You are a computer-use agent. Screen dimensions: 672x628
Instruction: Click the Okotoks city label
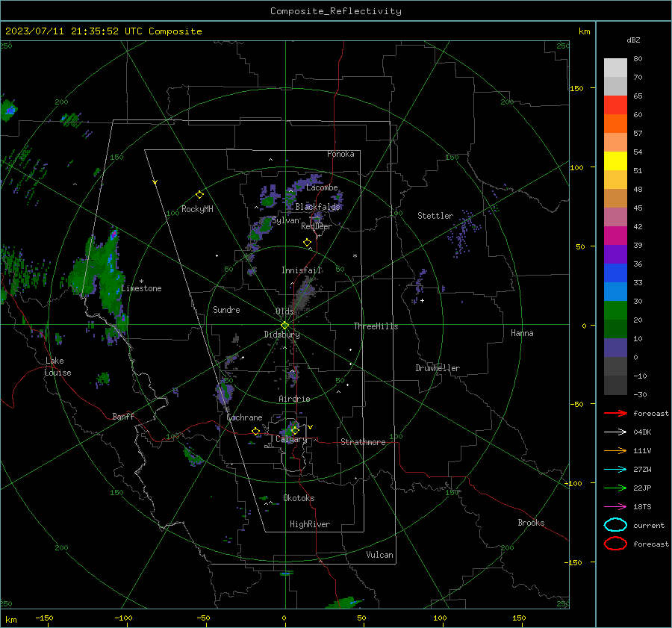click(299, 498)
